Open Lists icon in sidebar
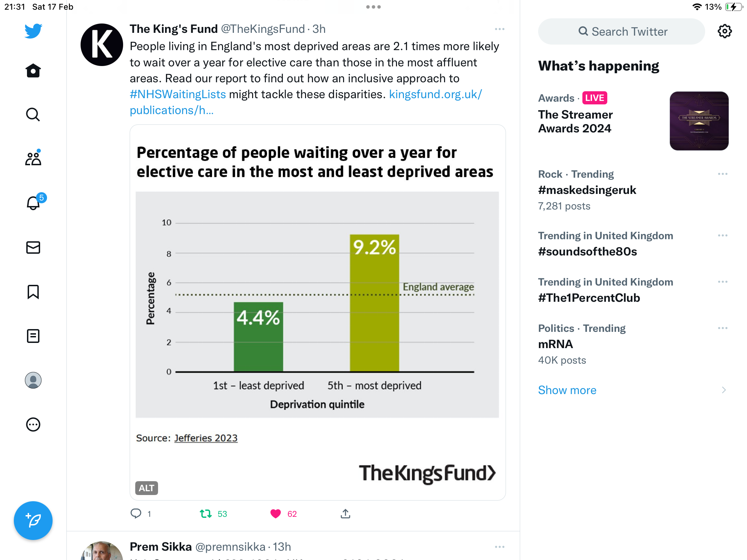 [x=33, y=336]
